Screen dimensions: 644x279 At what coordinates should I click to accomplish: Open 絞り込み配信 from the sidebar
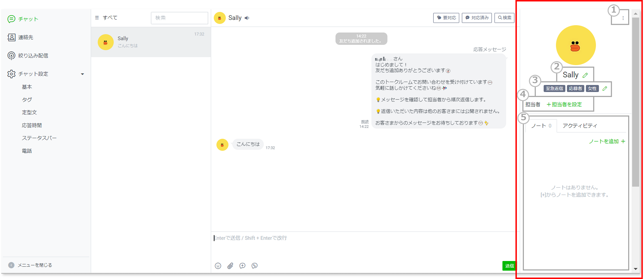point(33,56)
